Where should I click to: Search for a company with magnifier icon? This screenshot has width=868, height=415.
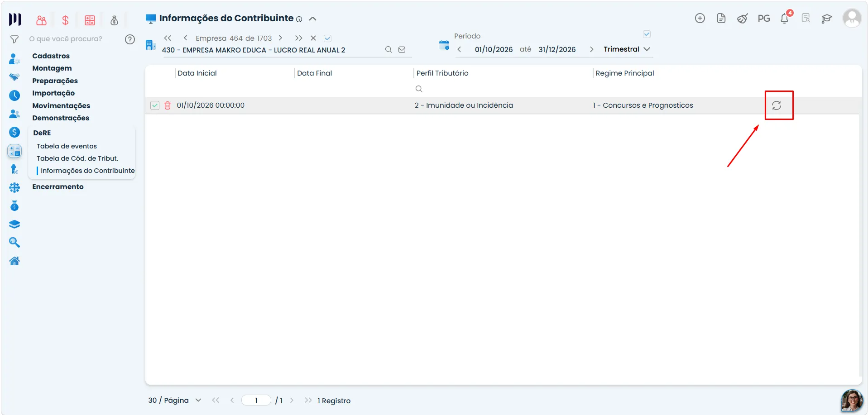point(388,50)
